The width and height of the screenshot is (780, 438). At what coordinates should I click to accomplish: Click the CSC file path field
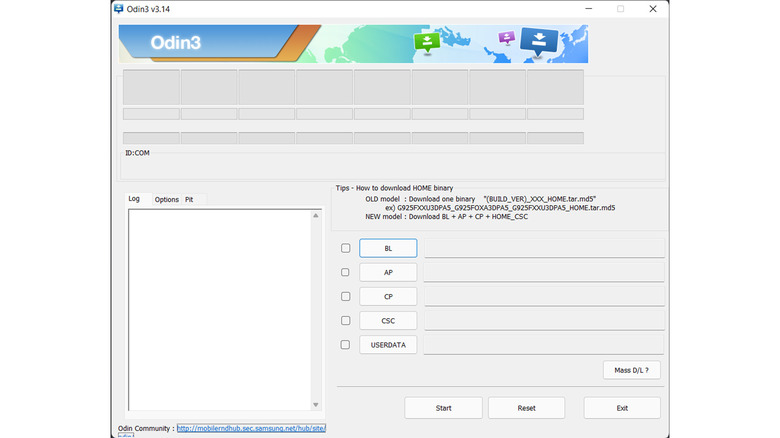(544, 321)
